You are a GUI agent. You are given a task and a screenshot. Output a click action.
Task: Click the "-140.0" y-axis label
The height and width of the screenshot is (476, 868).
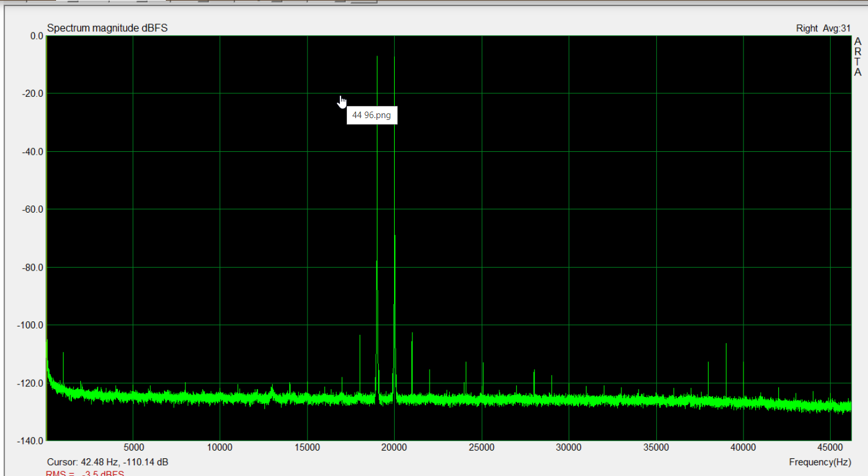31,441
